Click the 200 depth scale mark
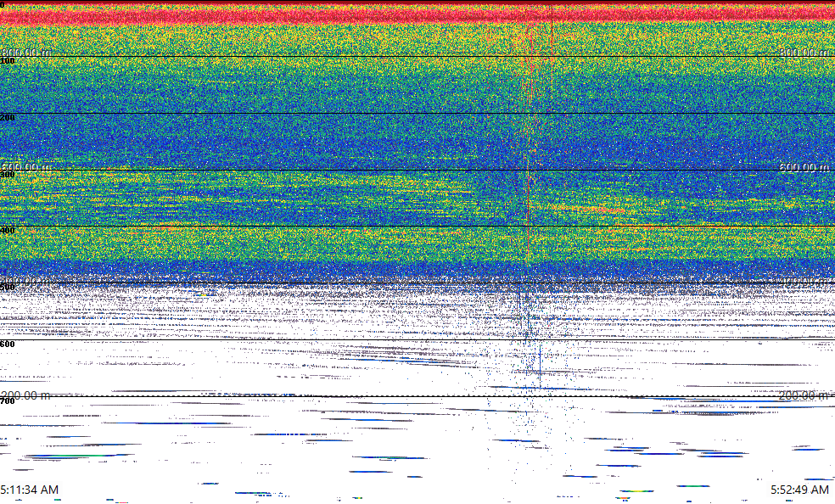The width and height of the screenshot is (835, 504). click(x=8, y=118)
